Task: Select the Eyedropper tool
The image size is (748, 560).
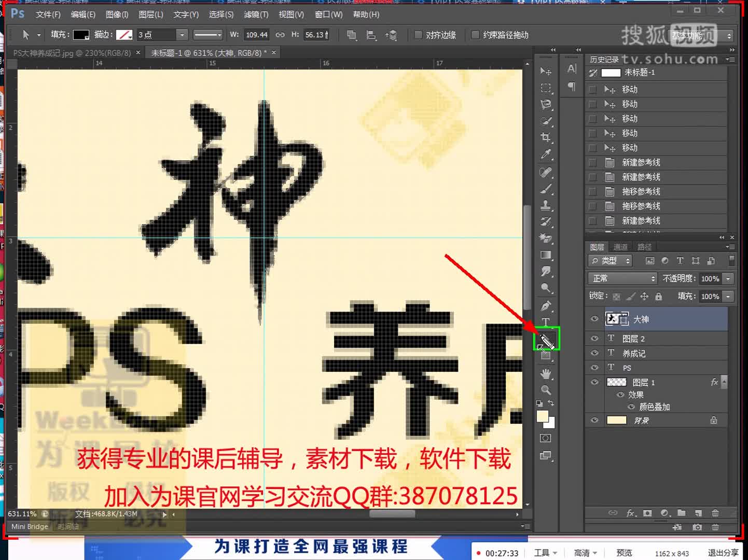Action: coord(546,154)
